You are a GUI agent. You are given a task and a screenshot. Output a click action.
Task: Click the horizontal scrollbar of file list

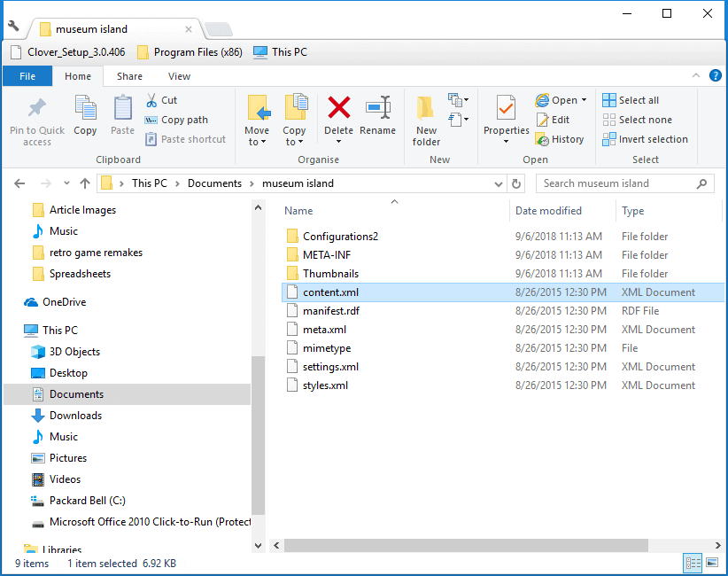coord(466,545)
